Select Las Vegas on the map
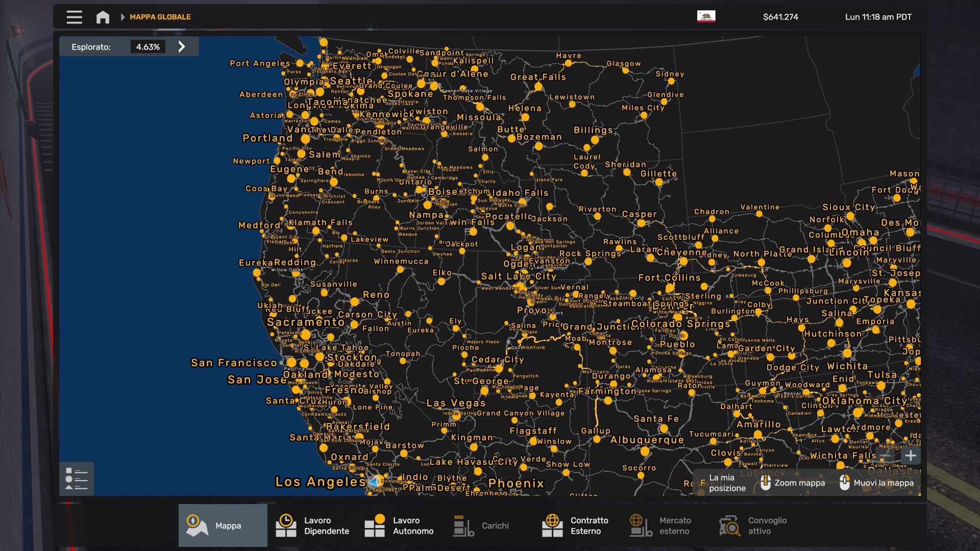 pos(456,403)
